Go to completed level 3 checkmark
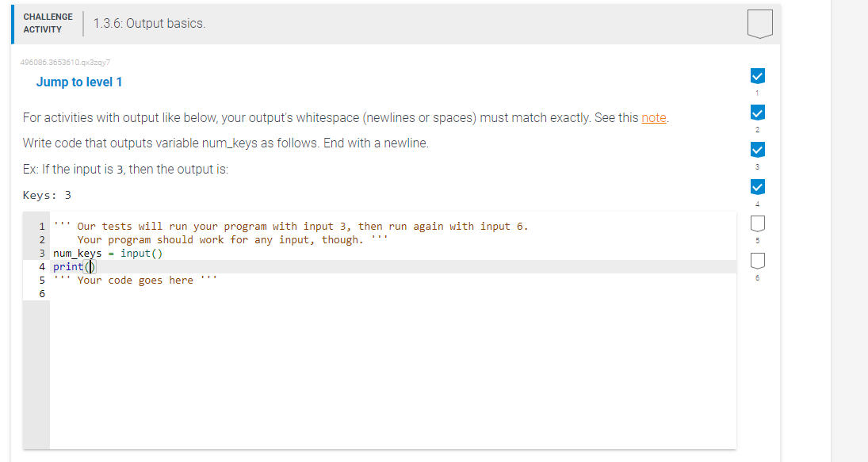 (x=757, y=150)
